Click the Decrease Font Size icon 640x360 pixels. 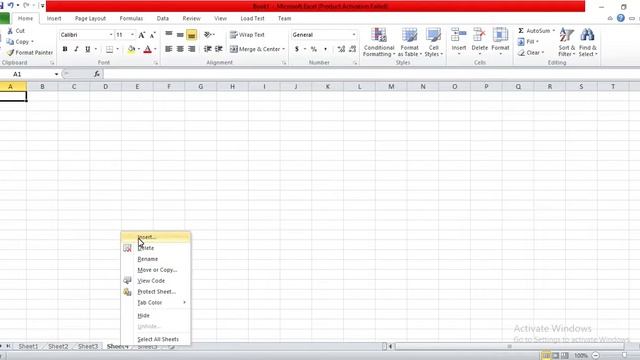tap(153, 35)
